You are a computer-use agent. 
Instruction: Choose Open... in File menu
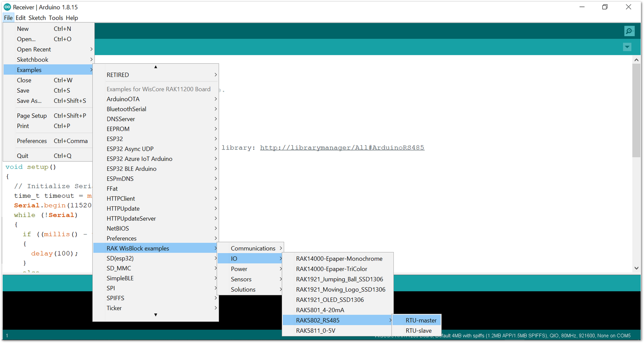[48, 39]
